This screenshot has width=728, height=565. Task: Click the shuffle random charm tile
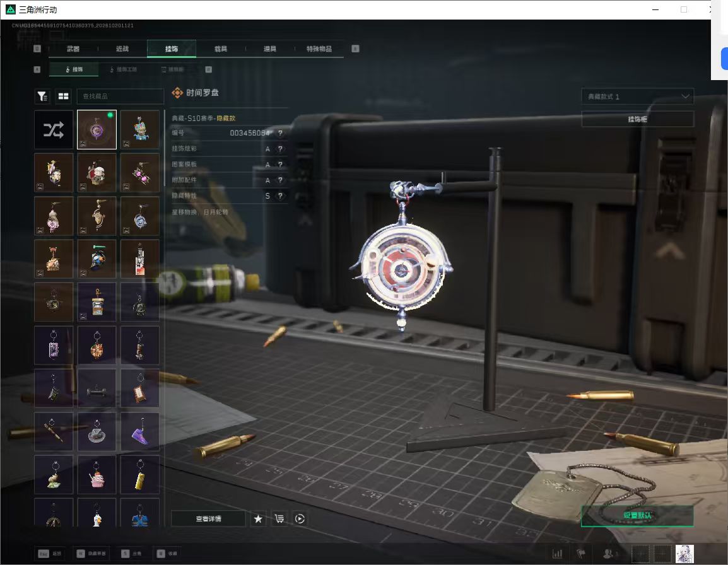54,129
